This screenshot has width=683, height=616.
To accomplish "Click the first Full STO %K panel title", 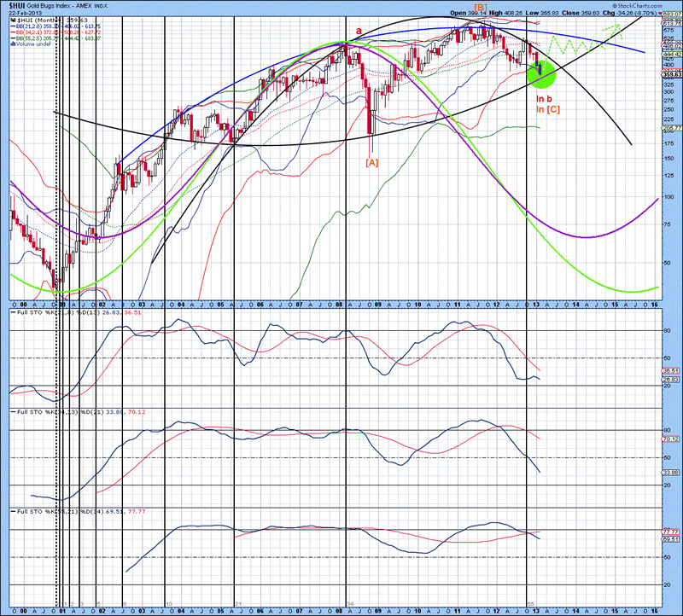I will (68, 312).
